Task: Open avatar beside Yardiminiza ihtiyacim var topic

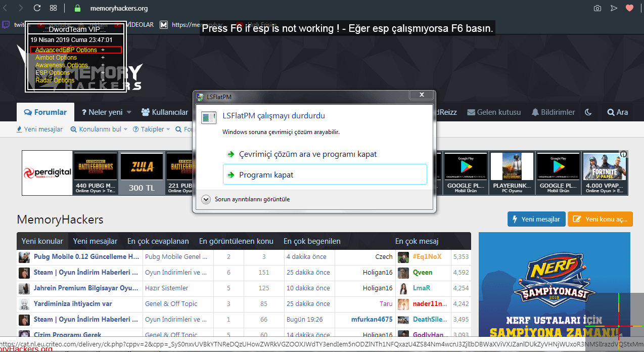Action: [x=24, y=304]
